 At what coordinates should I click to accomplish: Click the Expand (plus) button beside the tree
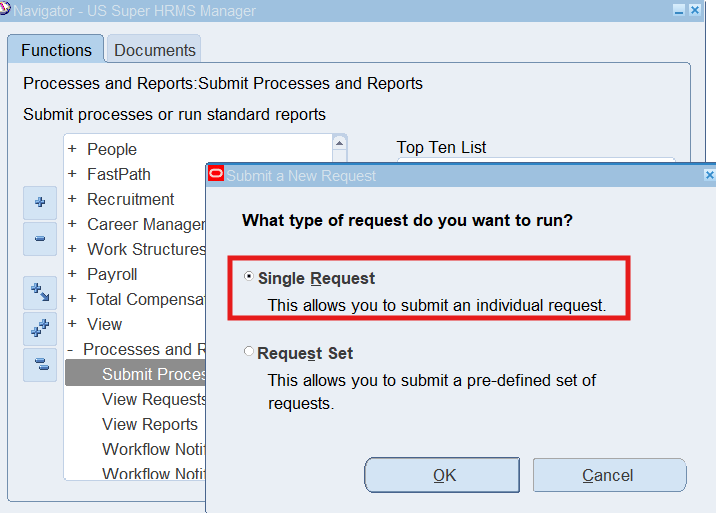click(x=40, y=202)
